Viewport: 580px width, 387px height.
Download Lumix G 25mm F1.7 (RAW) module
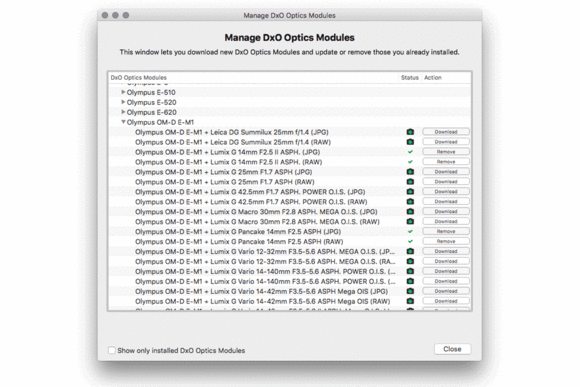coord(446,182)
